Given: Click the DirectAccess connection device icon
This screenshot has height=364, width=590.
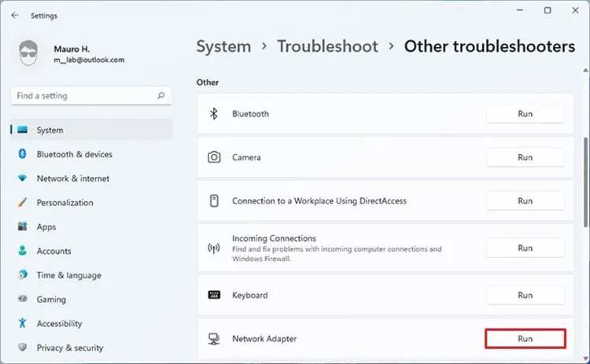Looking at the screenshot, I should click(x=214, y=200).
